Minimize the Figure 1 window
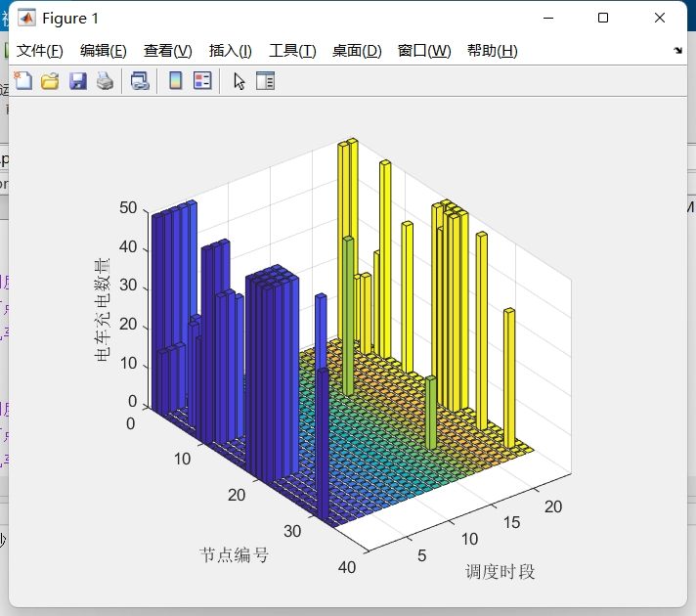This screenshot has width=696, height=616. coord(548,18)
